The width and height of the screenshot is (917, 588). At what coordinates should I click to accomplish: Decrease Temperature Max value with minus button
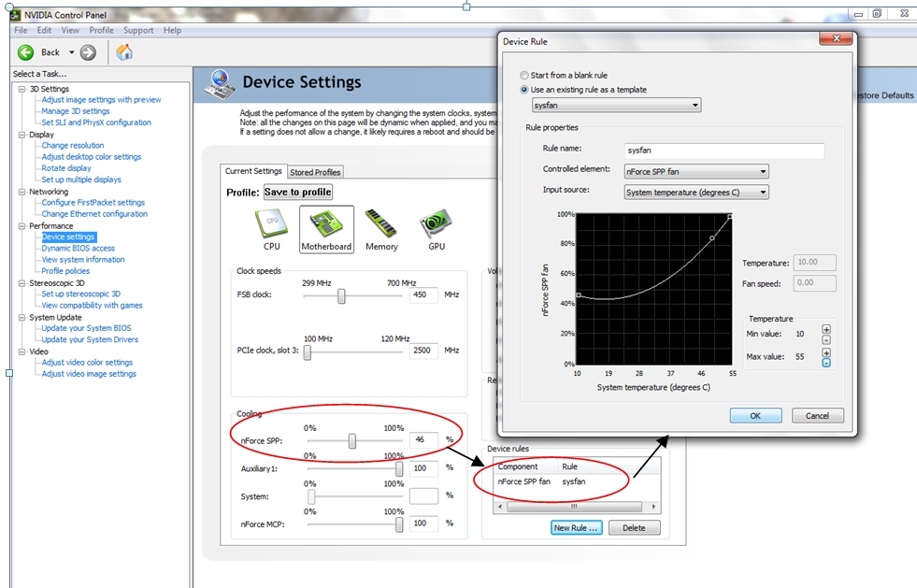coord(826,363)
